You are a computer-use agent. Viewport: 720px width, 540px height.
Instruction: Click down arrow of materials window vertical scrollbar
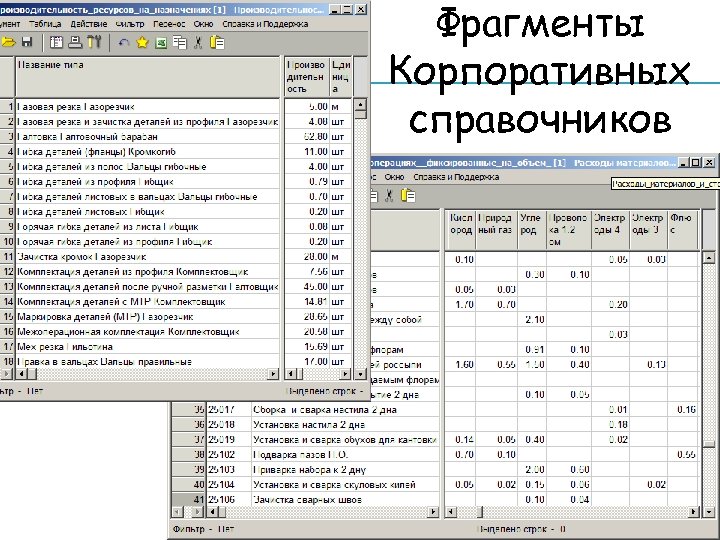point(709,511)
